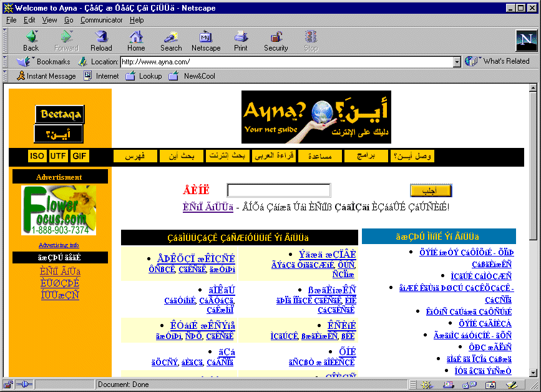Screen dimensions: 541x392
Task: Open the Lookup bookmark folder
Action: (144, 76)
